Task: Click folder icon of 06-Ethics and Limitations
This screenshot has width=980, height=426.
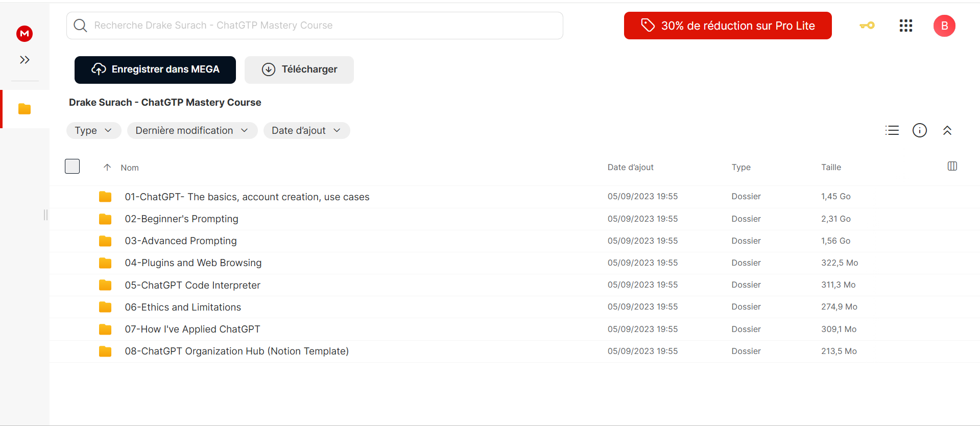Action: tap(105, 307)
